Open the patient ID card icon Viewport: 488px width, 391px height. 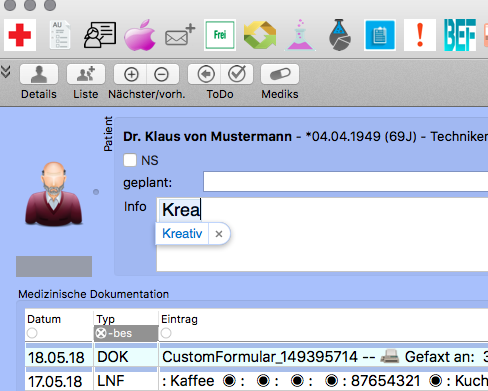[100, 35]
